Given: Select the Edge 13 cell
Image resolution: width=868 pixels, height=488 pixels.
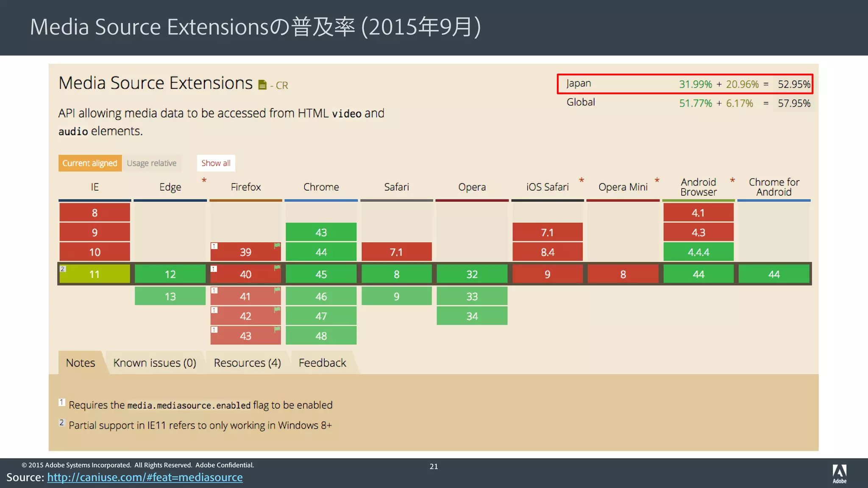Looking at the screenshot, I should 170,296.
